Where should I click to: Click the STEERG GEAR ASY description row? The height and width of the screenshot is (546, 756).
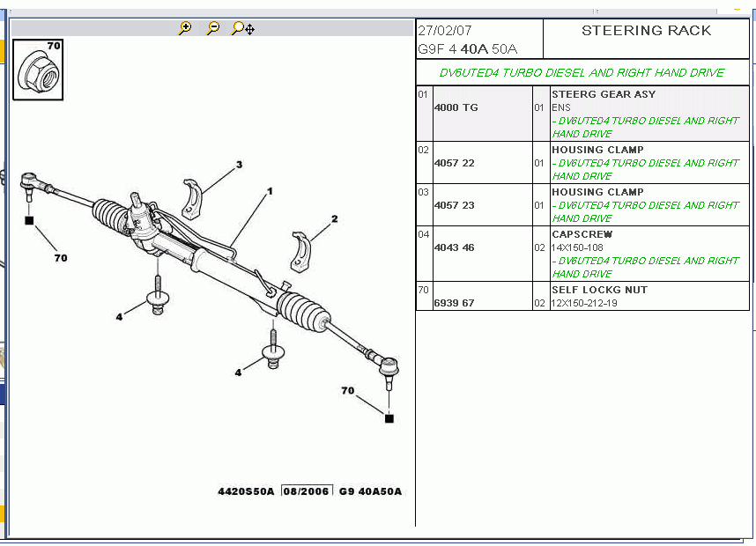(x=603, y=94)
